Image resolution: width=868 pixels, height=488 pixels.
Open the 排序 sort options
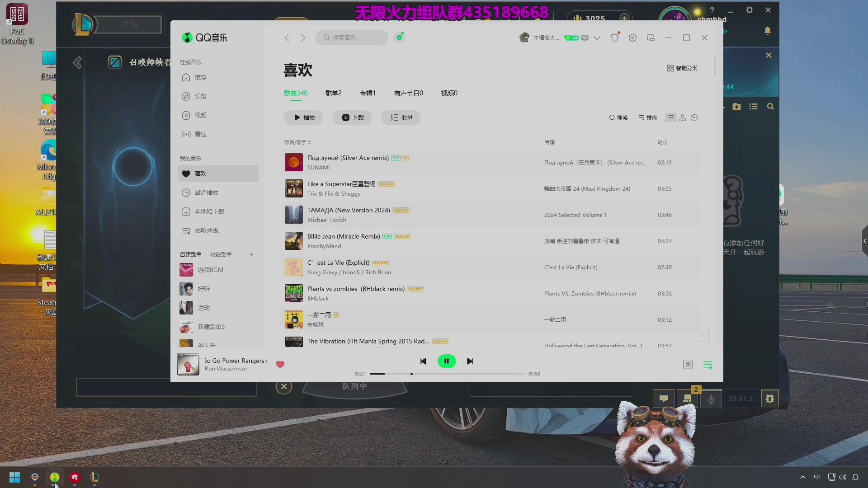[x=648, y=117]
